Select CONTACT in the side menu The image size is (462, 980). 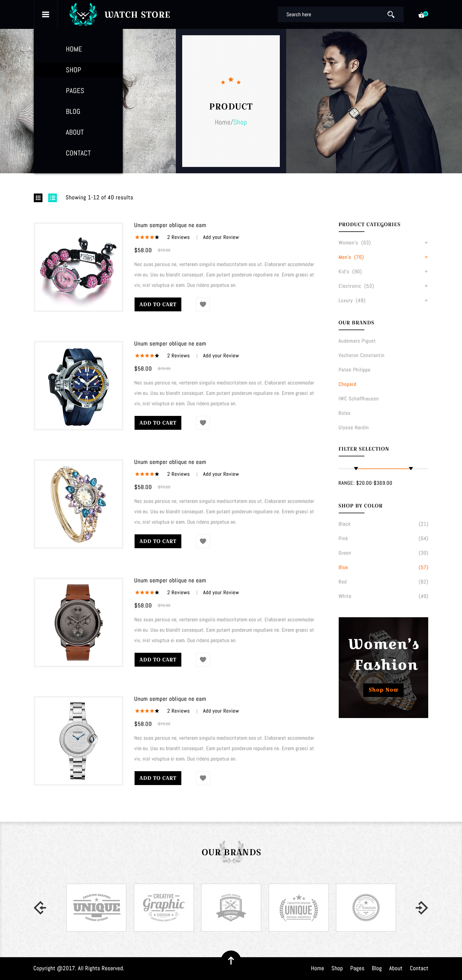[78, 153]
